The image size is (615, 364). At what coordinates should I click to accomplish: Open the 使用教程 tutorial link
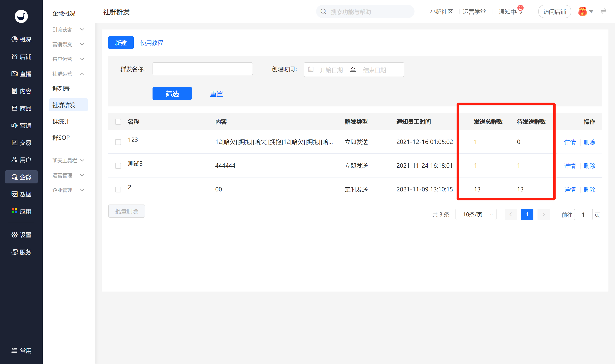click(x=151, y=43)
